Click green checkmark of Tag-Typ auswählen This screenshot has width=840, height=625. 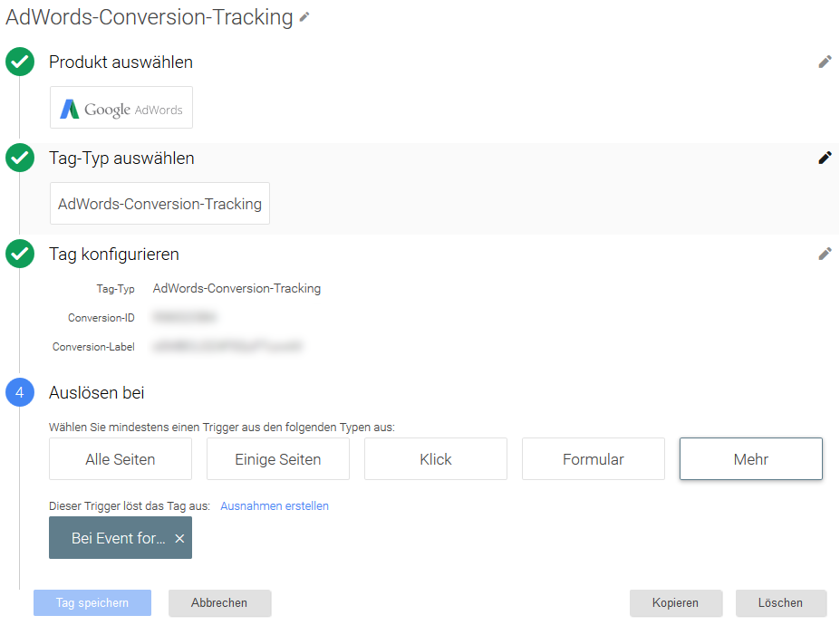coord(20,158)
